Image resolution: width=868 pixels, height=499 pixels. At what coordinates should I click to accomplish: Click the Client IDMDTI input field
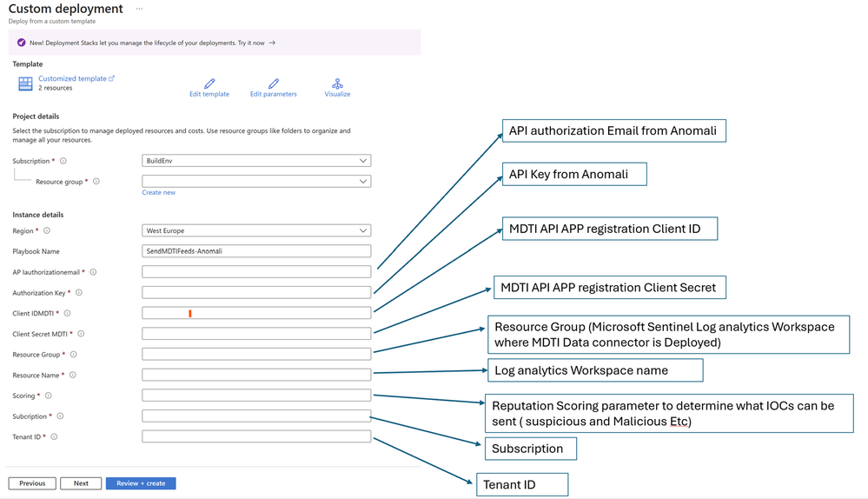point(256,313)
